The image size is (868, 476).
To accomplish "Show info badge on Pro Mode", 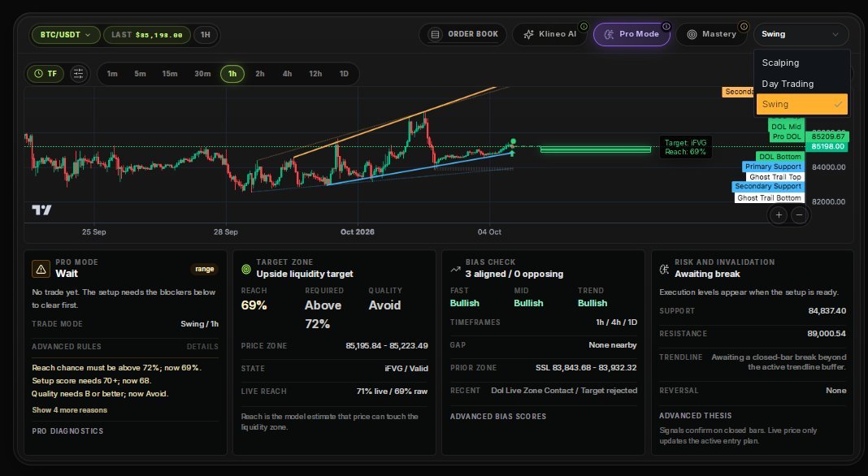I will [x=666, y=26].
